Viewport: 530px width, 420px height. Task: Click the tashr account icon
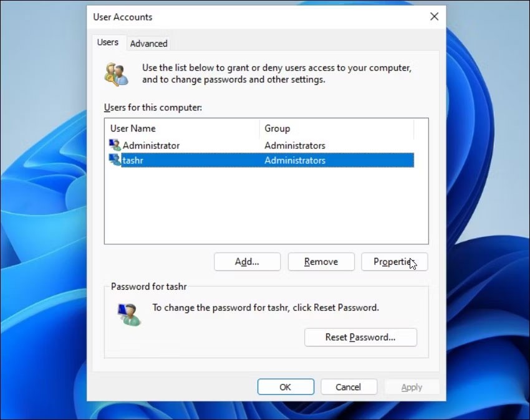[x=115, y=160]
